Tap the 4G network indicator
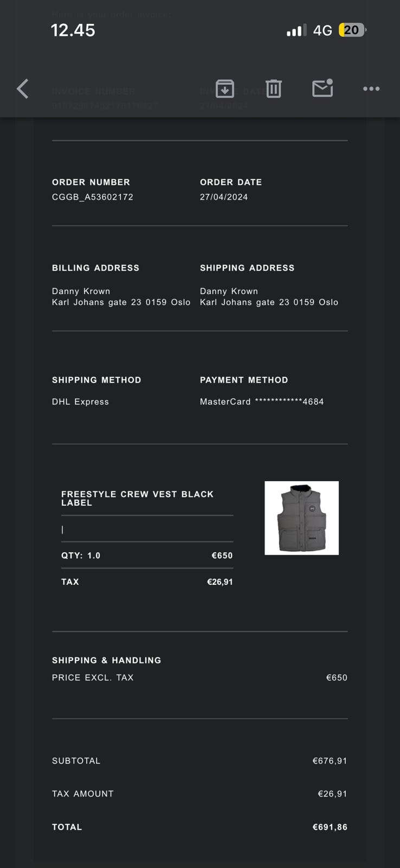This screenshot has height=868, width=400. 322,30
